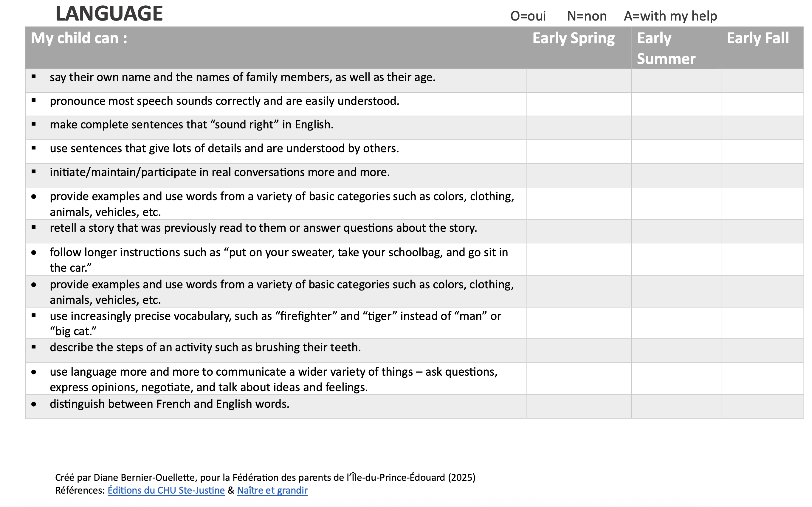Click the "A=with my help" legend text

click(670, 16)
